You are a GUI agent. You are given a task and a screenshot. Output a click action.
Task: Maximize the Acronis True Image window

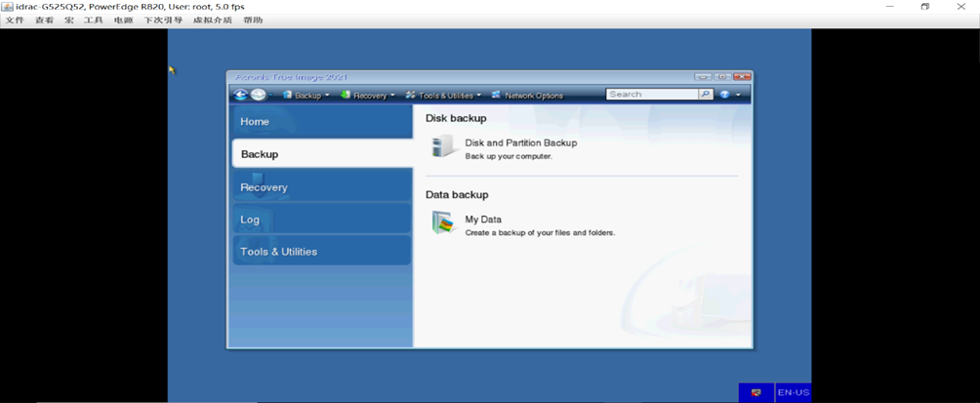click(x=722, y=77)
